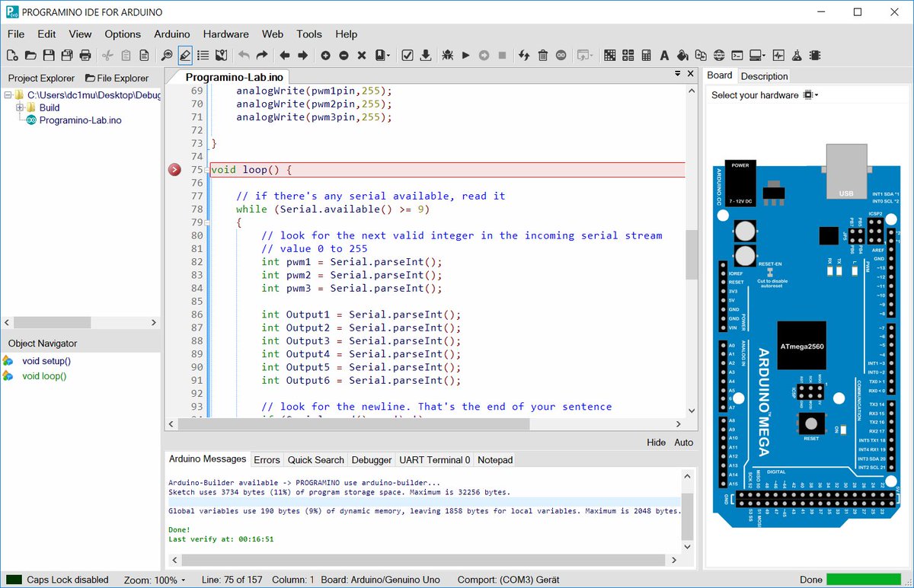Click the play run toolbar icon
The height and width of the screenshot is (588, 914).
[466, 55]
